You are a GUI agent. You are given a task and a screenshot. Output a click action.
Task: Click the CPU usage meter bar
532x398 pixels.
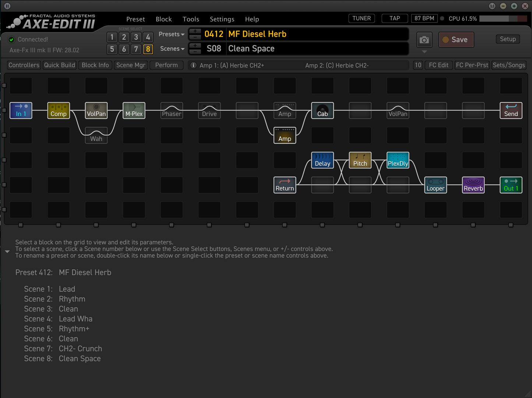click(503, 18)
